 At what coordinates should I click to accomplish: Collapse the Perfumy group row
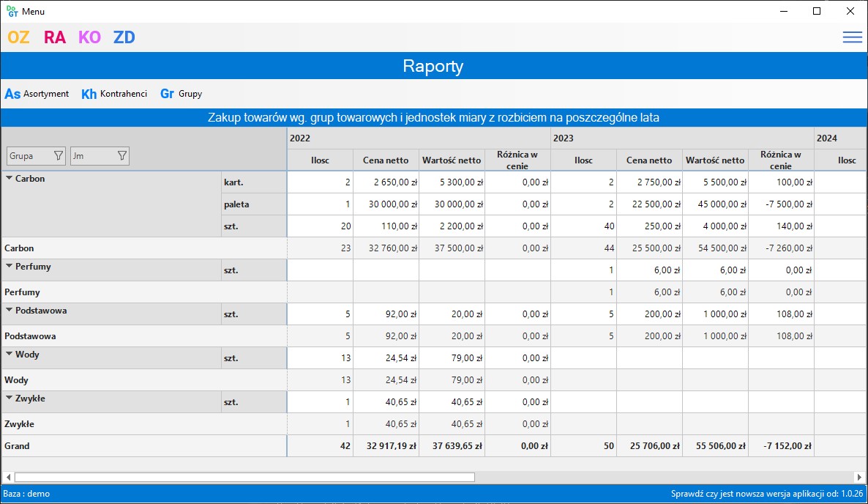9,266
